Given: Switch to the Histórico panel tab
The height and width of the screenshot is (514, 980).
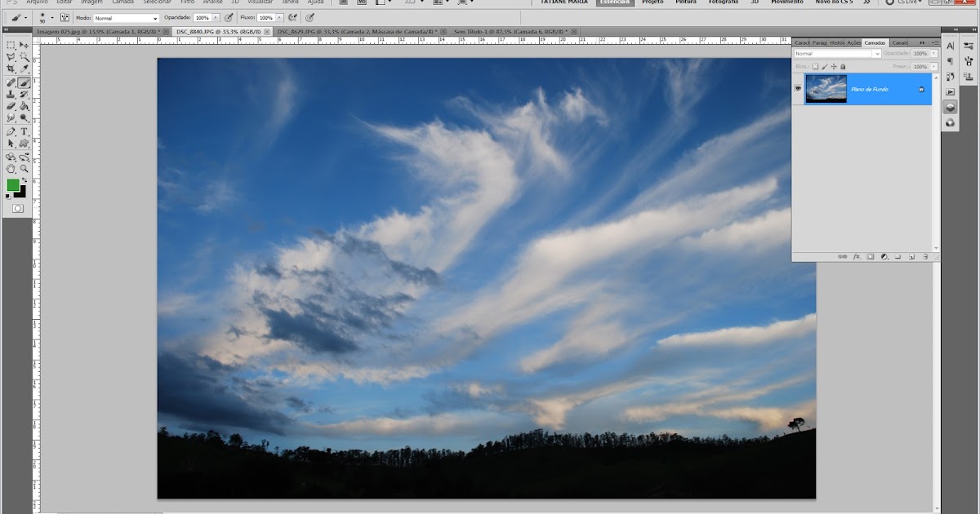Looking at the screenshot, I should click(837, 42).
